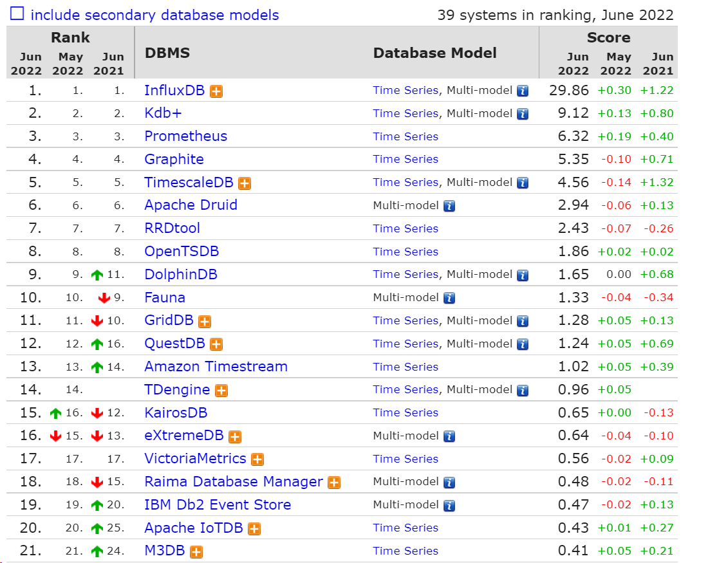Screen dimensions: 728x563
Task: Click the Database Model column header
Action: pos(435,53)
